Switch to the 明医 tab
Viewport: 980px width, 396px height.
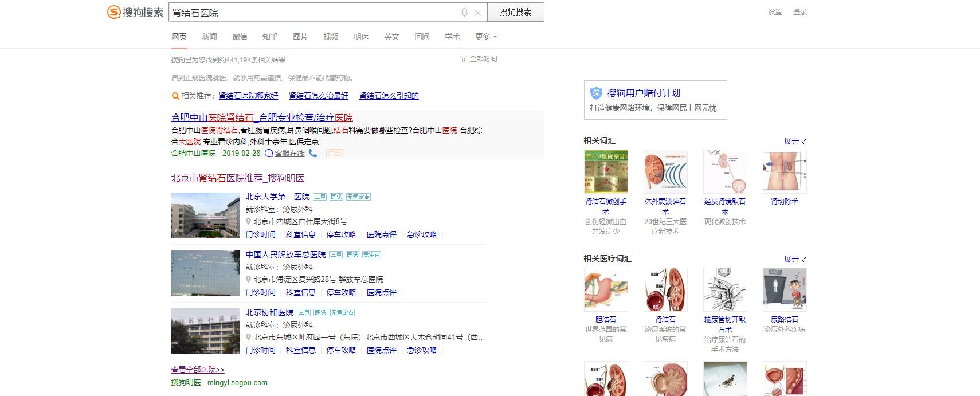(x=361, y=37)
